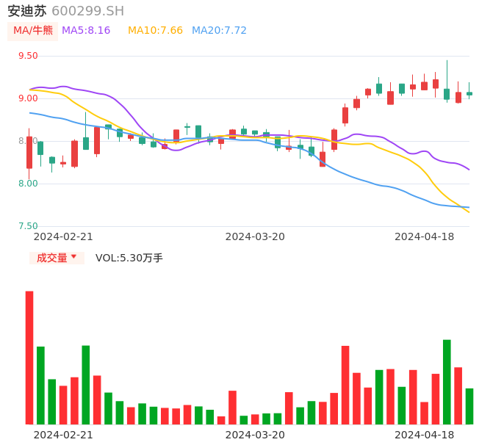
Task: Click the 安迪苏 stock name title
Action: point(27,11)
